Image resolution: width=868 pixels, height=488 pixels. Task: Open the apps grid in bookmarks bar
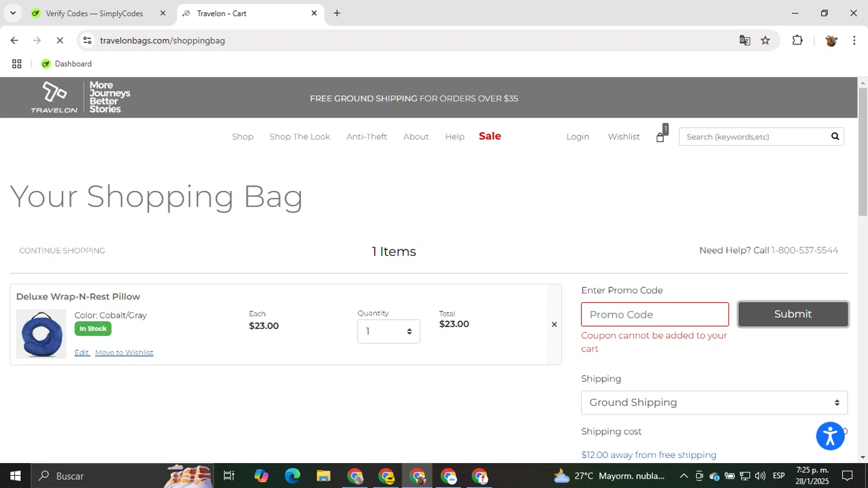(x=17, y=64)
